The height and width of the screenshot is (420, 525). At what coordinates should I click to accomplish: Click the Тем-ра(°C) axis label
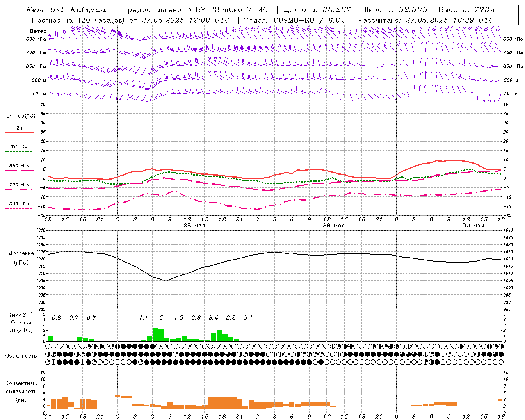(x=19, y=116)
